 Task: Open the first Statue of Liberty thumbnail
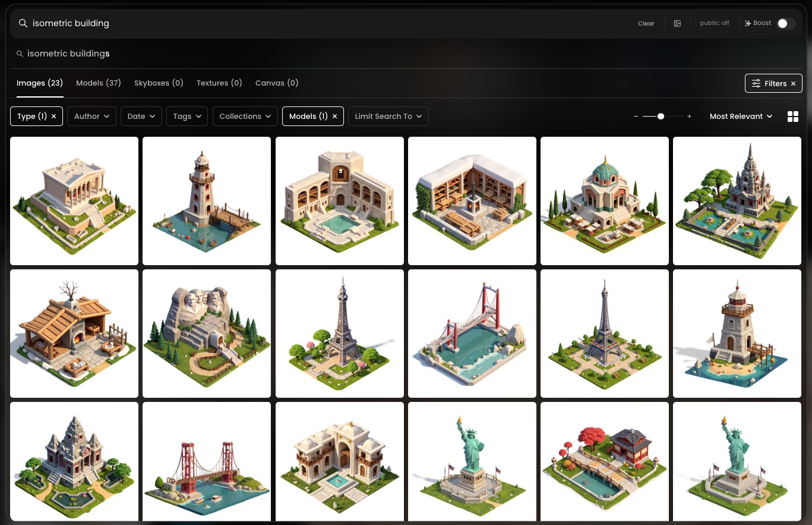pos(472,462)
